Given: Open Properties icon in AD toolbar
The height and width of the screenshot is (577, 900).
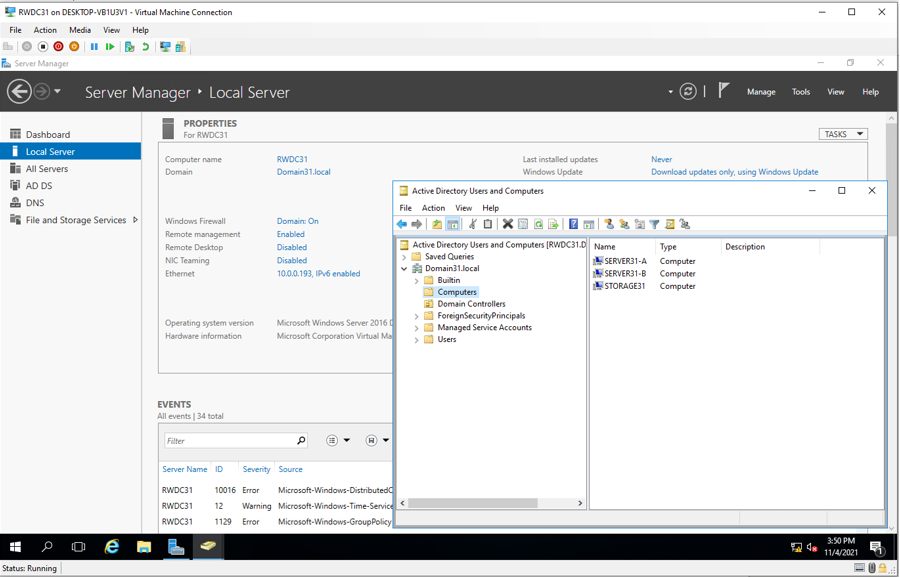Looking at the screenshot, I should point(523,224).
